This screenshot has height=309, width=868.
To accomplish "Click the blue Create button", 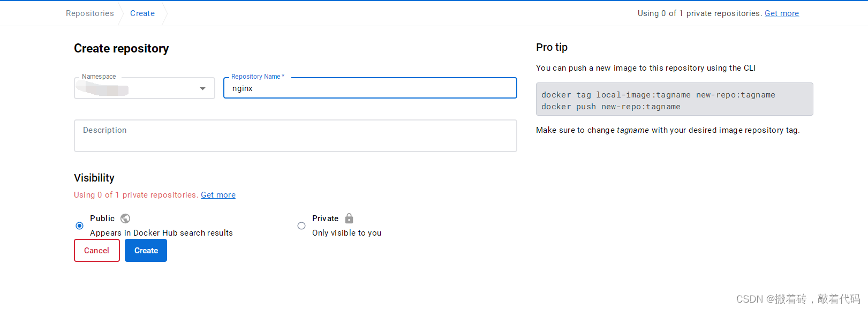I will (x=146, y=251).
